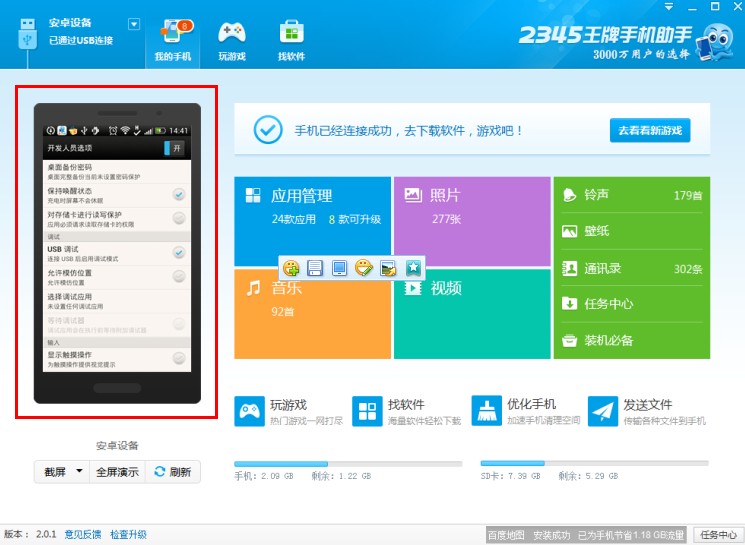
Task: Click the 壁纸 picture icon
Action: [569, 231]
